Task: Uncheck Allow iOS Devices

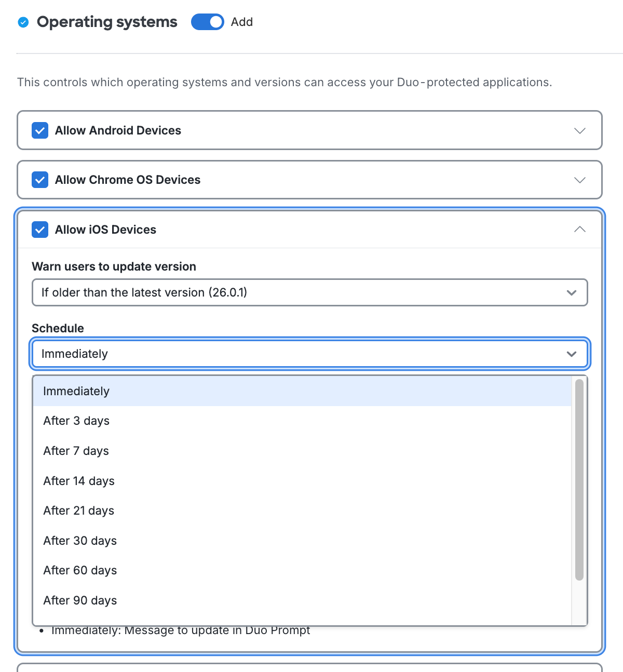Action: click(40, 230)
